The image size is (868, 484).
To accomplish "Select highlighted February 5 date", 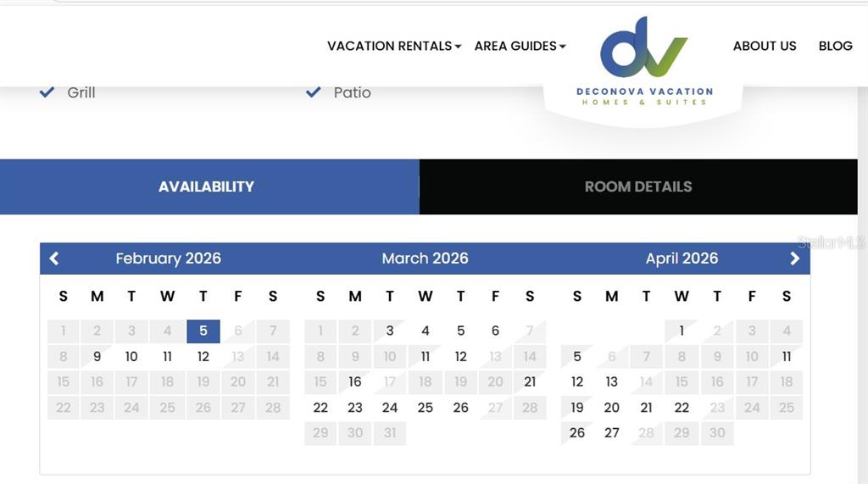I will click(203, 331).
